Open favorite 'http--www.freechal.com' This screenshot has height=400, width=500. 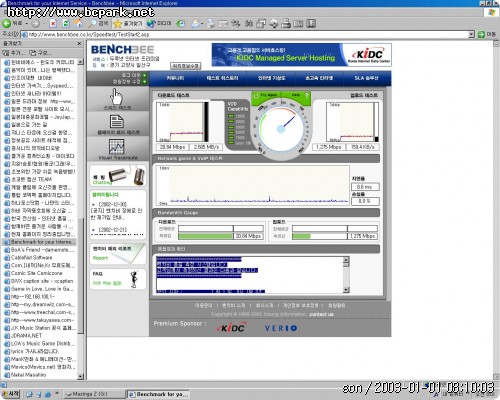[39, 312]
